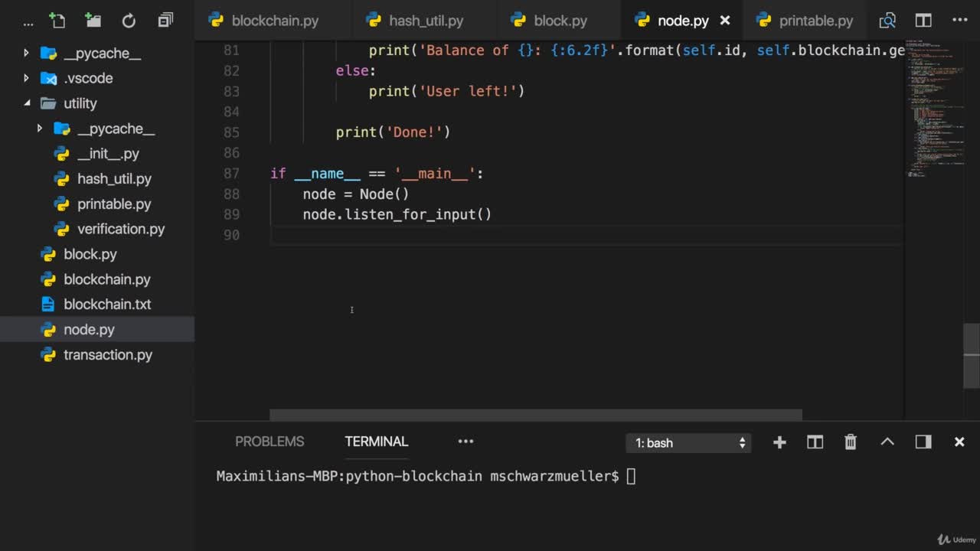This screenshot has height=551, width=980.
Task: Open block.py from the explorer tree
Action: pos(90,254)
